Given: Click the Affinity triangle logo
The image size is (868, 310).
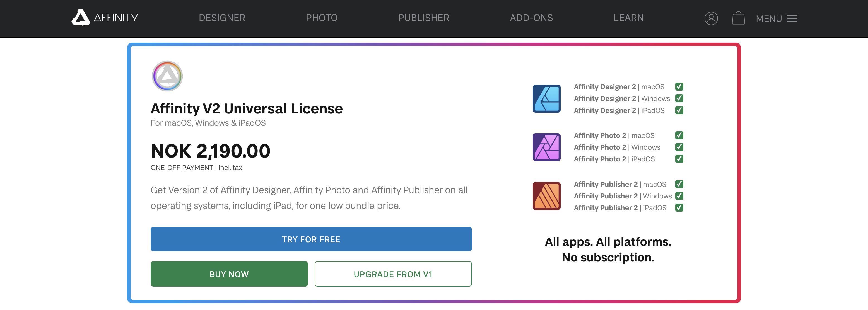Looking at the screenshot, I should coord(81,18).
